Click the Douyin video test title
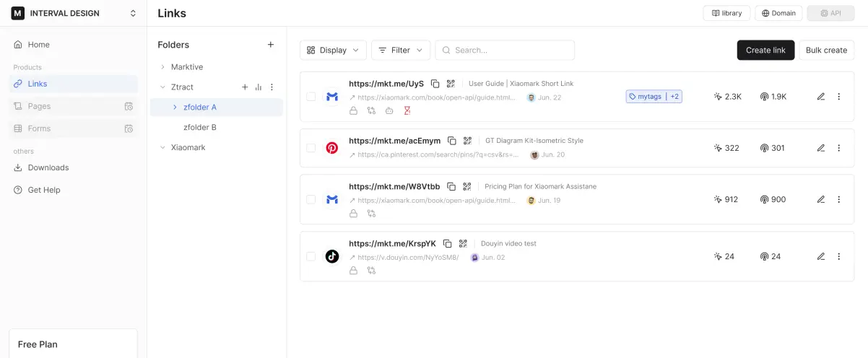The width and height of the screenshot is (868, 358). click(508, 243)
